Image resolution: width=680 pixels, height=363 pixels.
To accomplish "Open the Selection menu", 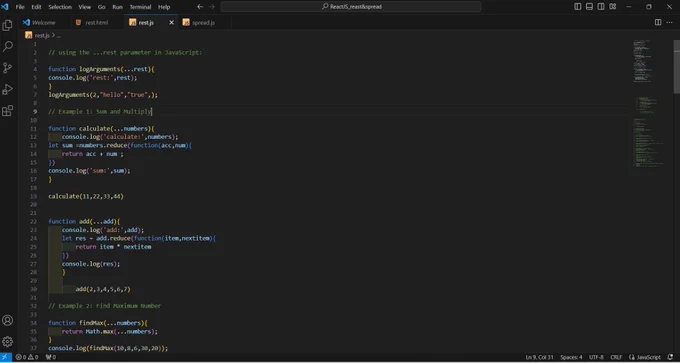I will coord(60,7).
